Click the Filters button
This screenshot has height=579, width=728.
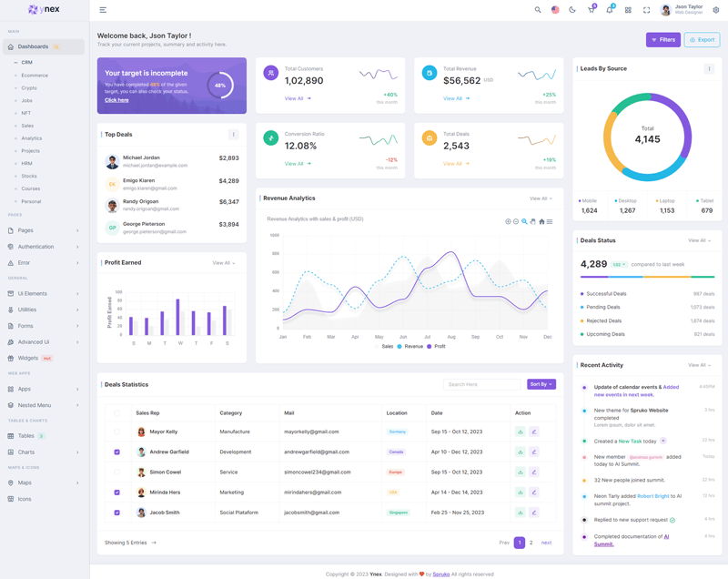pos(662,40)
